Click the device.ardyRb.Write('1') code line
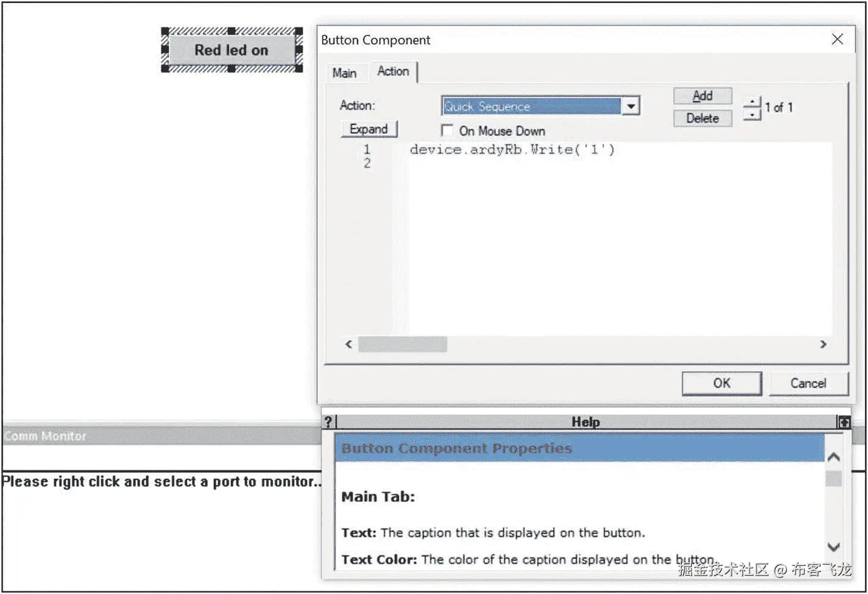The height and width of the screenshot is (594, 868). tap(512, 149)
